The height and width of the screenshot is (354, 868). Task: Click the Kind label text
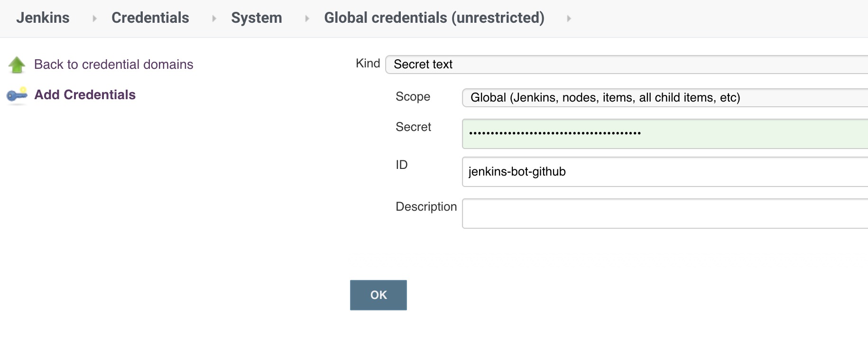click(368, 64)
